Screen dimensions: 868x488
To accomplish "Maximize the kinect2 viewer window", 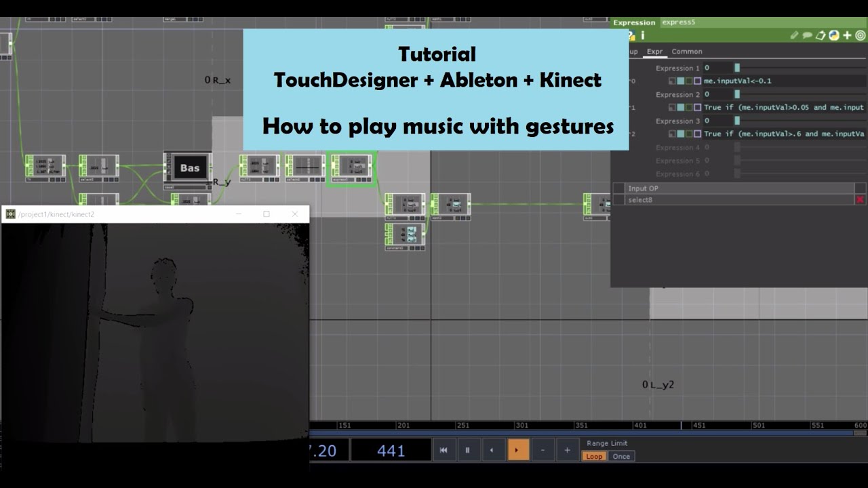I will [x=267, y=214].
